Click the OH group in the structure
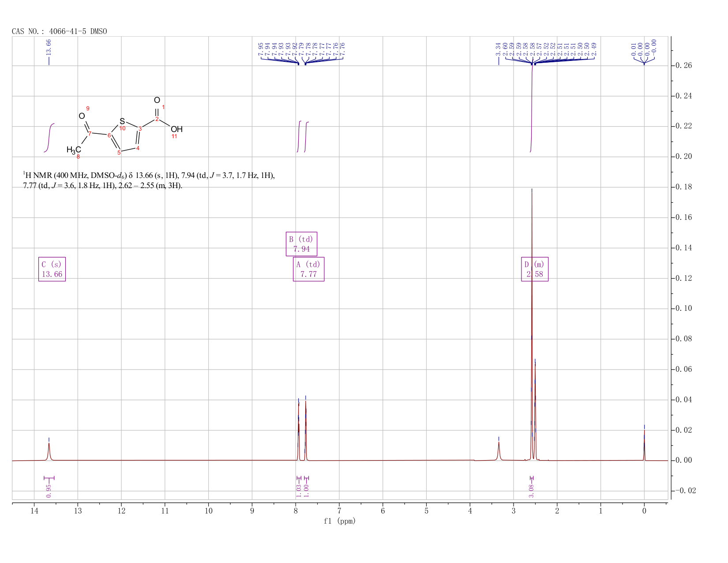728x563 pixels. tap(176, 129)
